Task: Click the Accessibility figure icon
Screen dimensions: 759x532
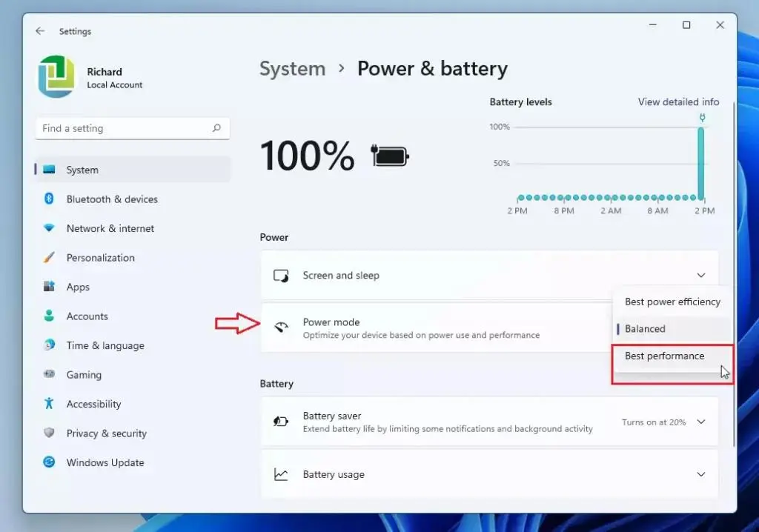Action: pos(49,403)
